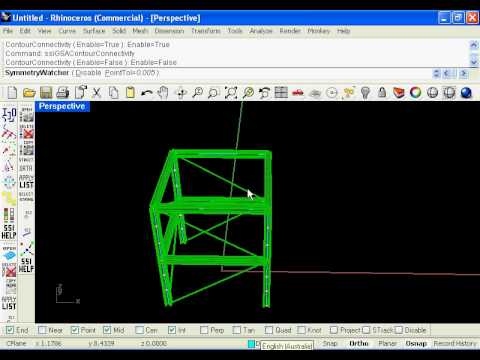Toggle the Int osnap checkbox
The height and width of the screenshot is (360, 480).
172,330
